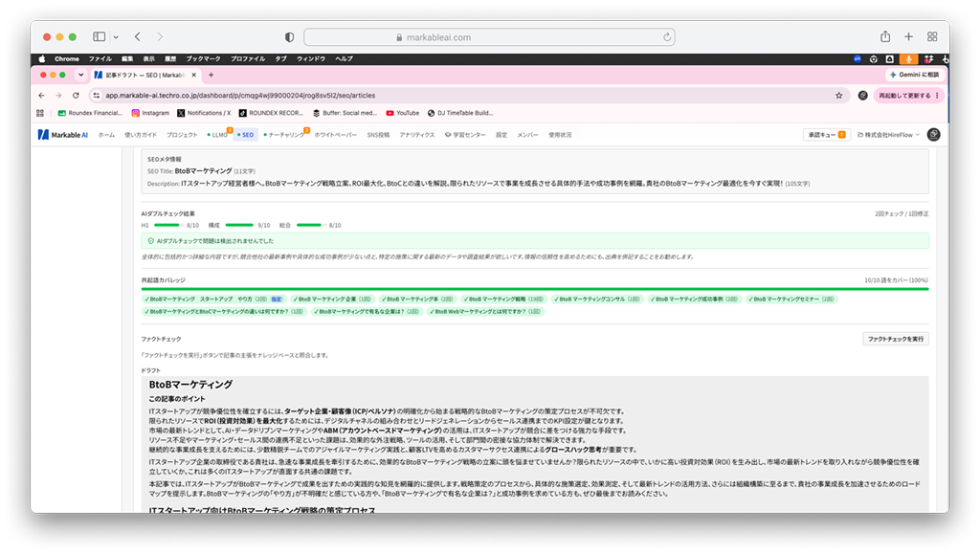Add a new Safari tab with plus
This screenshot has width=980, height=554.
pos(908,37)
